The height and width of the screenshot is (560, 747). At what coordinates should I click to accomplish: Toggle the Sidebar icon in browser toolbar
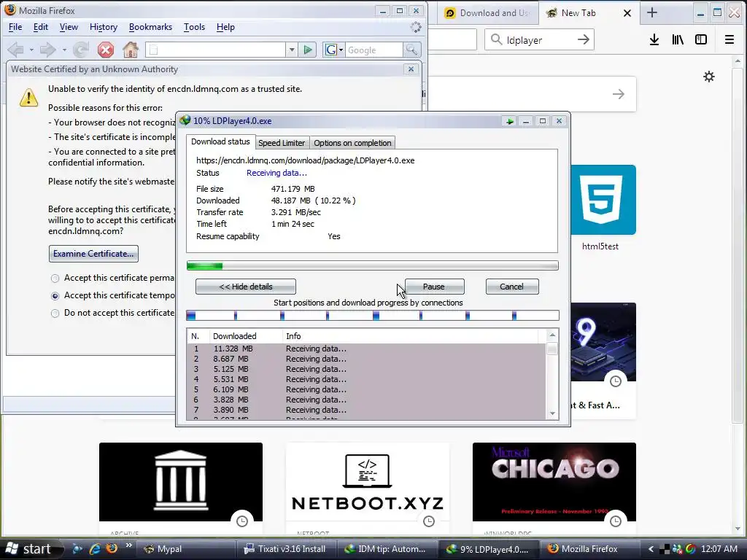click(701, 39)
